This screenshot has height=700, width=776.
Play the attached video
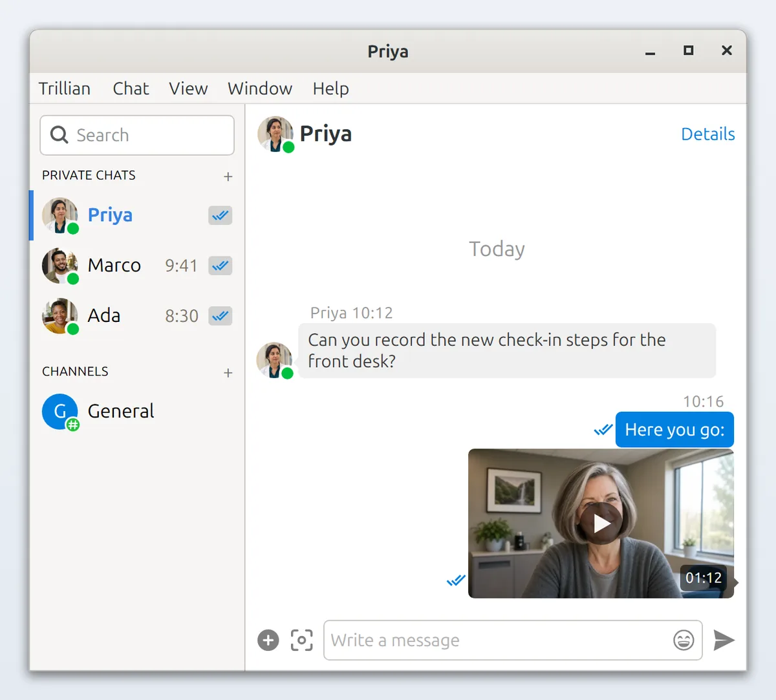(601, 524)
